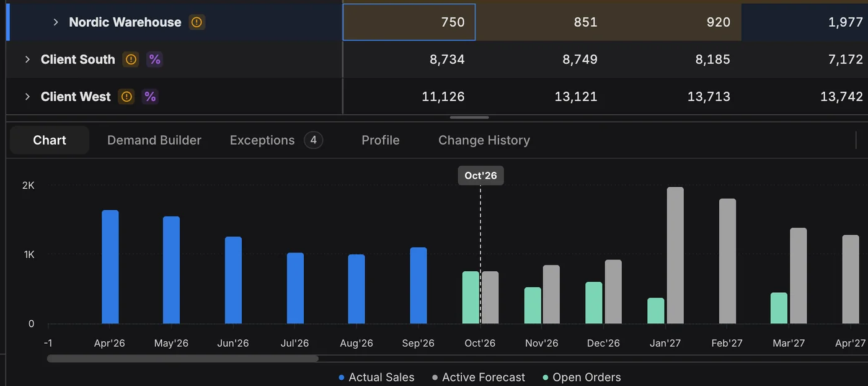Select Client West cell 11,126

click(x=409, y=97)
